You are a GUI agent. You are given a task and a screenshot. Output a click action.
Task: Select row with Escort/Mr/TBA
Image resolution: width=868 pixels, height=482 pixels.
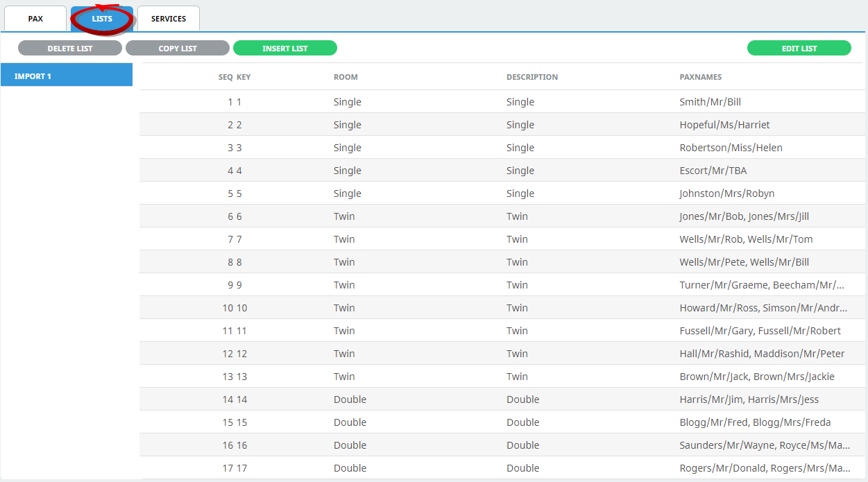point(503,171)
